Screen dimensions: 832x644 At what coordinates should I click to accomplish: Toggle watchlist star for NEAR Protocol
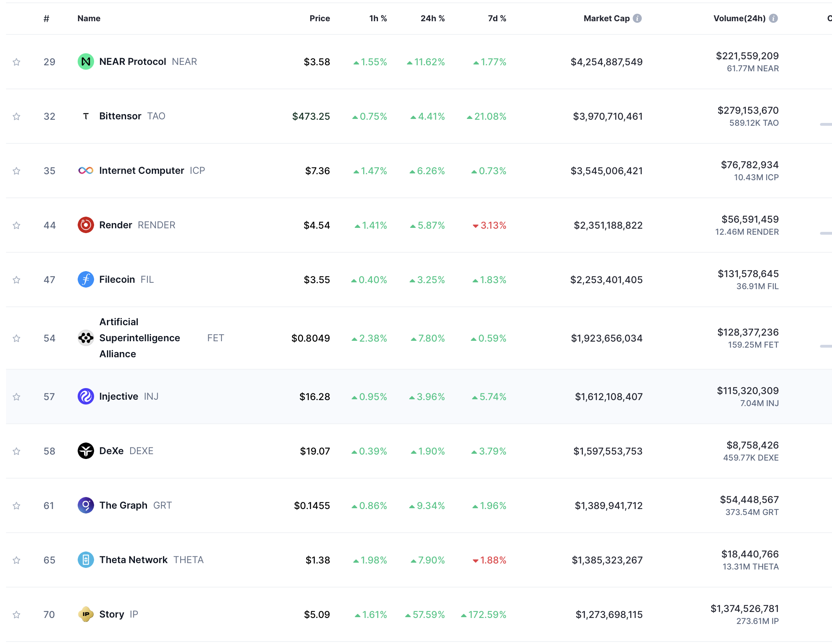pyautogui.click(x=16, y=62)
